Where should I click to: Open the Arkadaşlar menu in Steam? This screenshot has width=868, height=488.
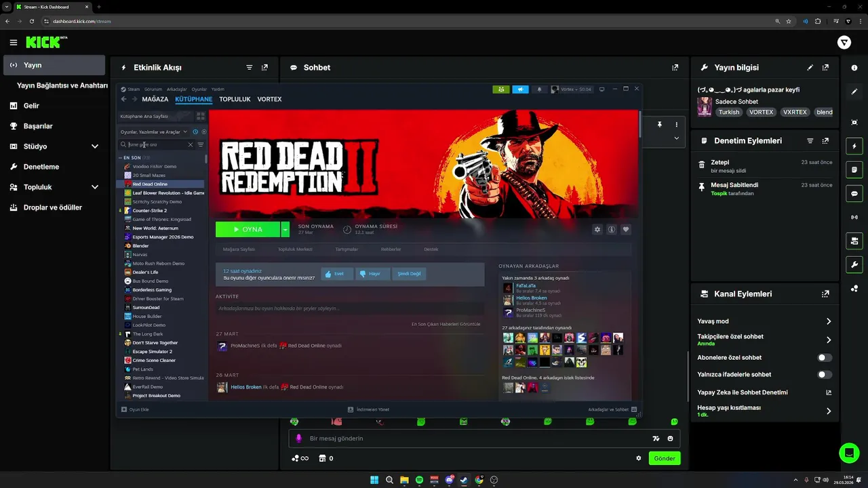pos(176,89)
